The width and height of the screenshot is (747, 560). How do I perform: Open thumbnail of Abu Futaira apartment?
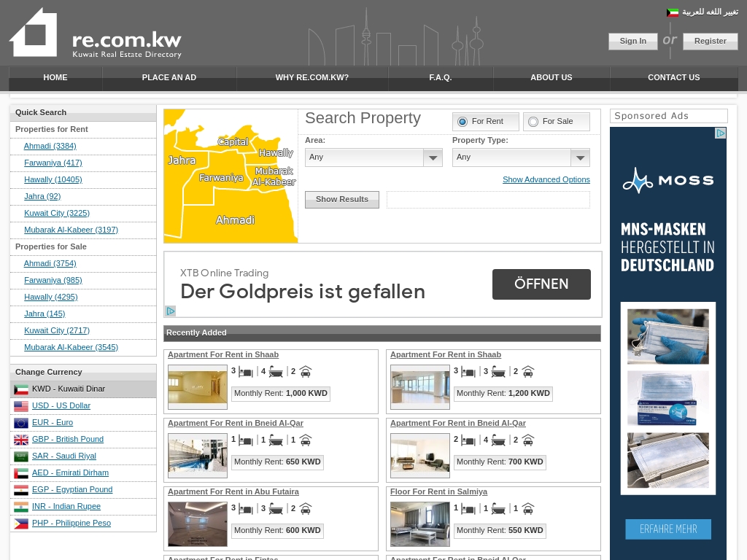[197, 524]
